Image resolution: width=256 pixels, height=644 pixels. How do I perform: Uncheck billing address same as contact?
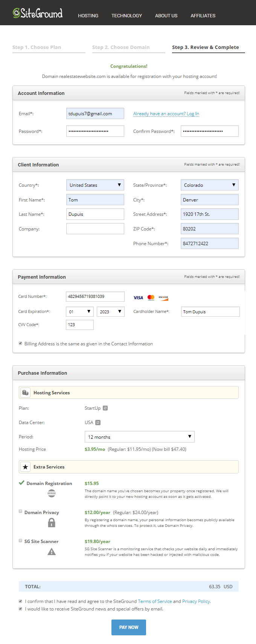pyautogui.click(x=20, y=343)
